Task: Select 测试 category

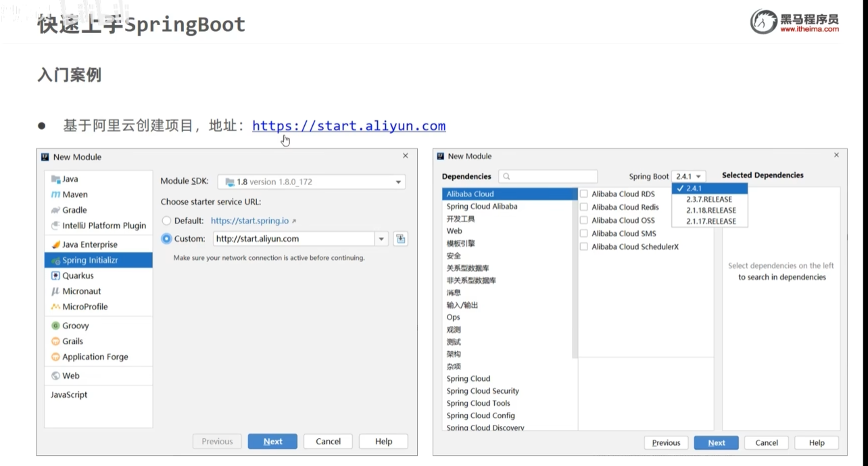Action: [x=508, y=342]
